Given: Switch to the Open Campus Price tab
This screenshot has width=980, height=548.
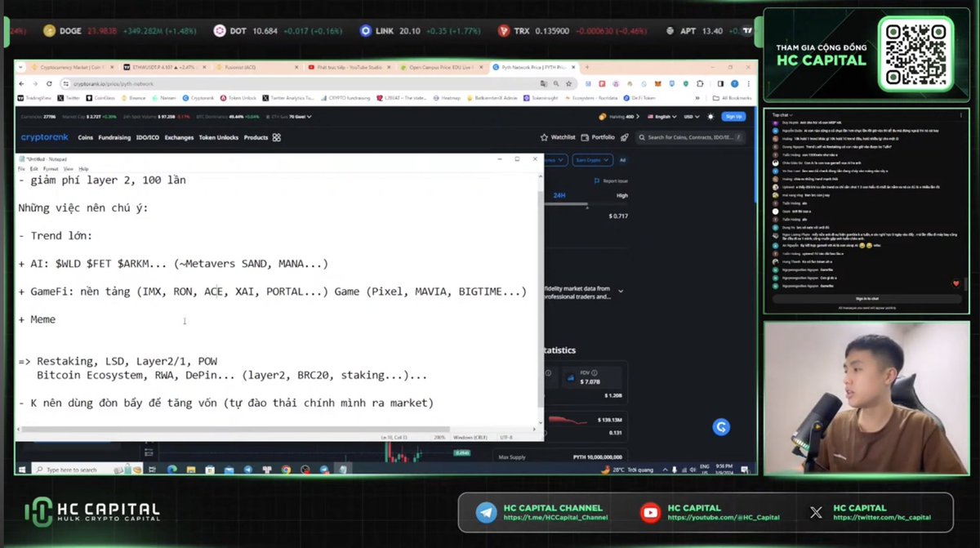Looking at the screenshot, I should (442, 67).
